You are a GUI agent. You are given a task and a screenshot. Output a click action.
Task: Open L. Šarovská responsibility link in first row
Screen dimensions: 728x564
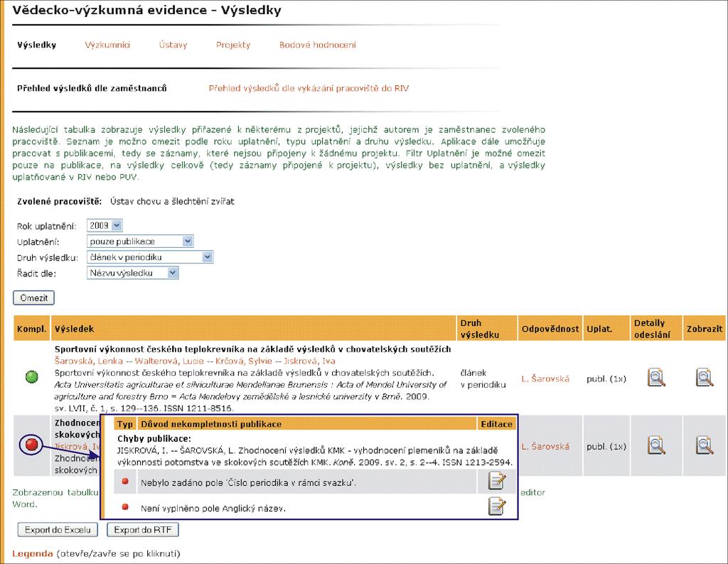click(x=545, y=379)
